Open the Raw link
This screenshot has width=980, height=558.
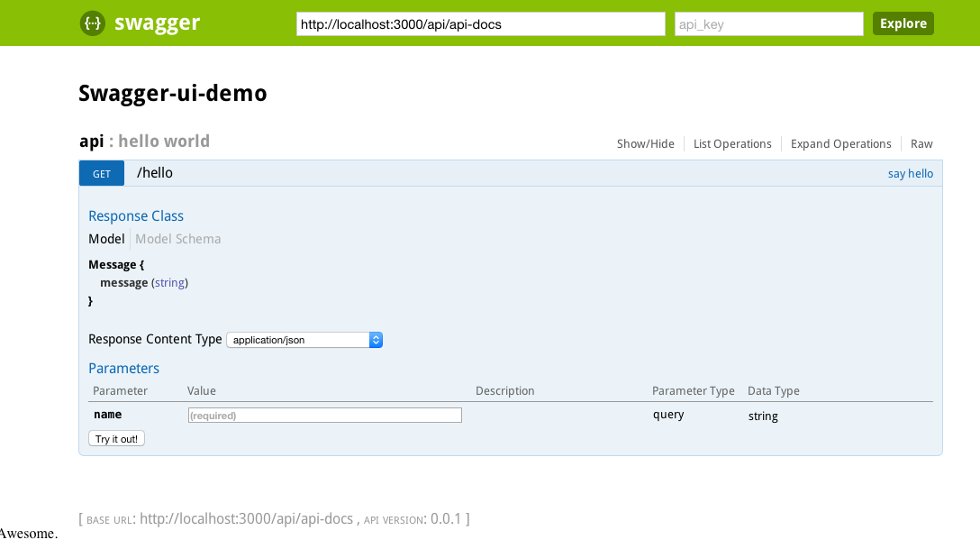tap(921, 144)
